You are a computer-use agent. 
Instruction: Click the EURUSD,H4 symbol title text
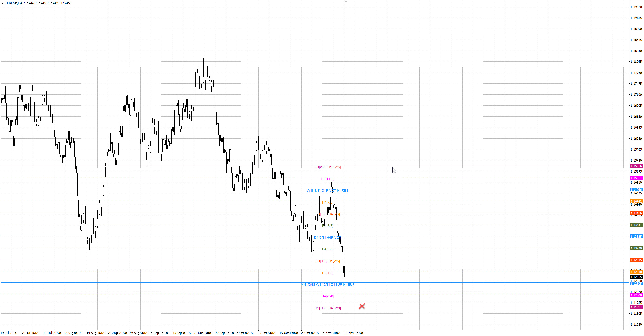[14, 3]
